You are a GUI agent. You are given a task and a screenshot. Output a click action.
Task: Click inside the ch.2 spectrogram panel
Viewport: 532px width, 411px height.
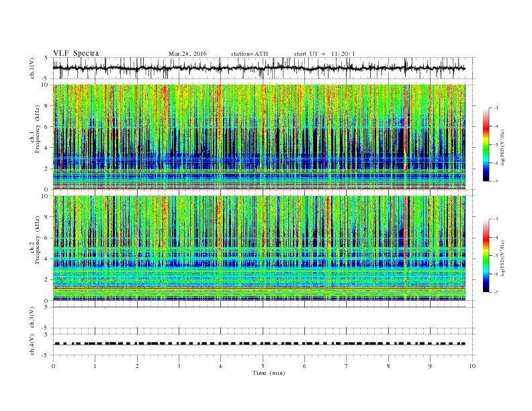(259, 248)
